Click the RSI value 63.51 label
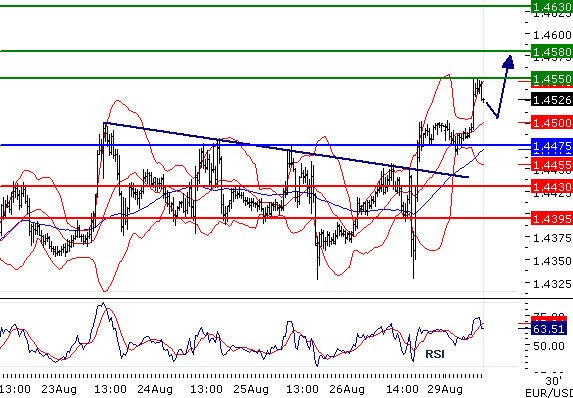573x398 pixels. 549,329
